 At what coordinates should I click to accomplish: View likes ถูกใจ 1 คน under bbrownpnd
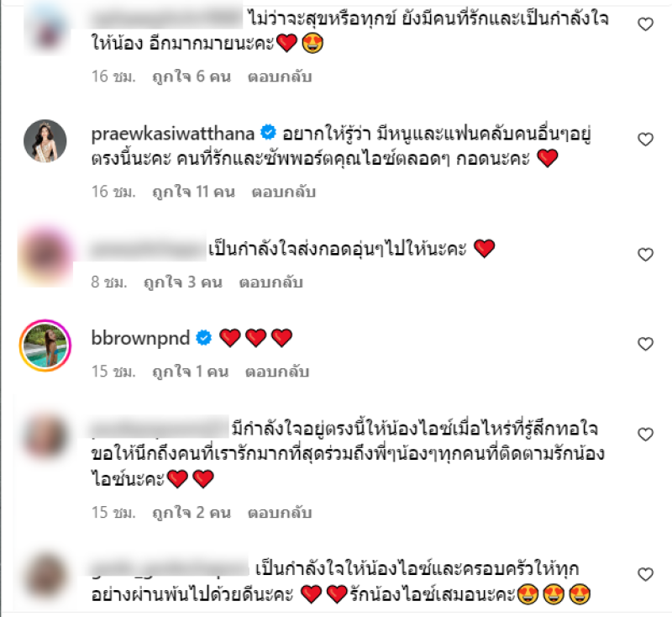pos(191,372)
